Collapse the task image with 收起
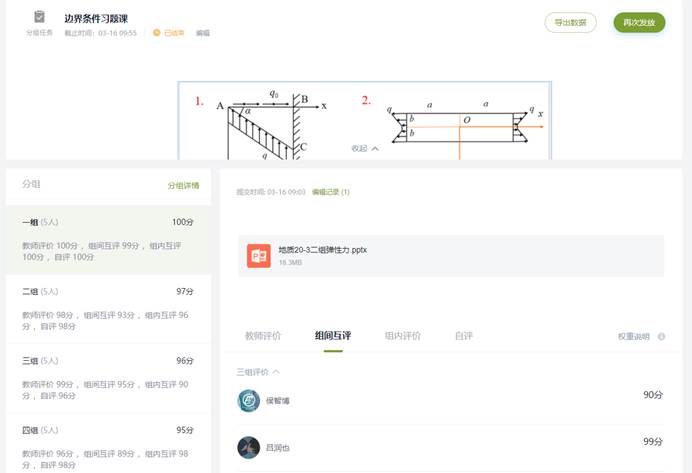692x473 pixels. (365, 148)
